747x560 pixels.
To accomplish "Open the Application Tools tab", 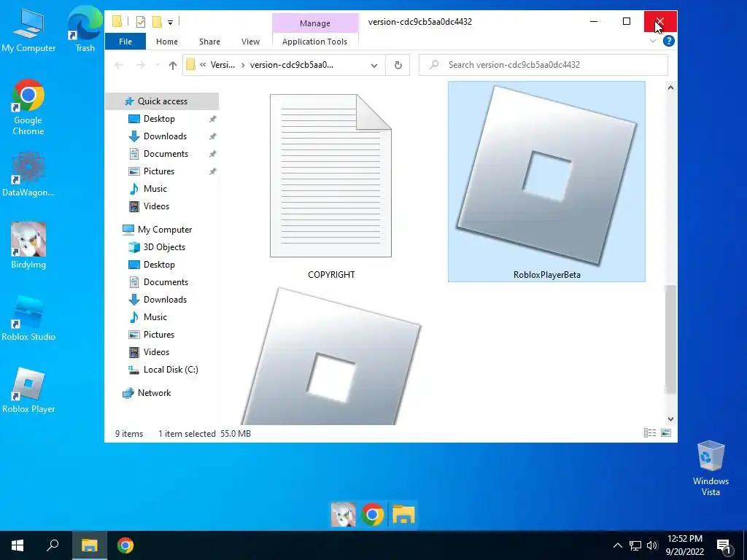I will point(314,42).
